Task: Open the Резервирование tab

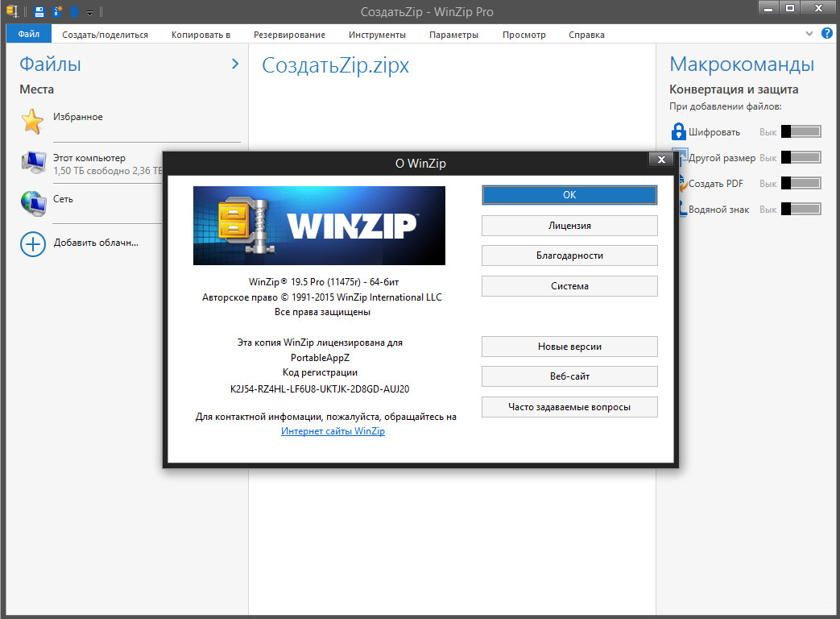Action: (x=289, y=35)
